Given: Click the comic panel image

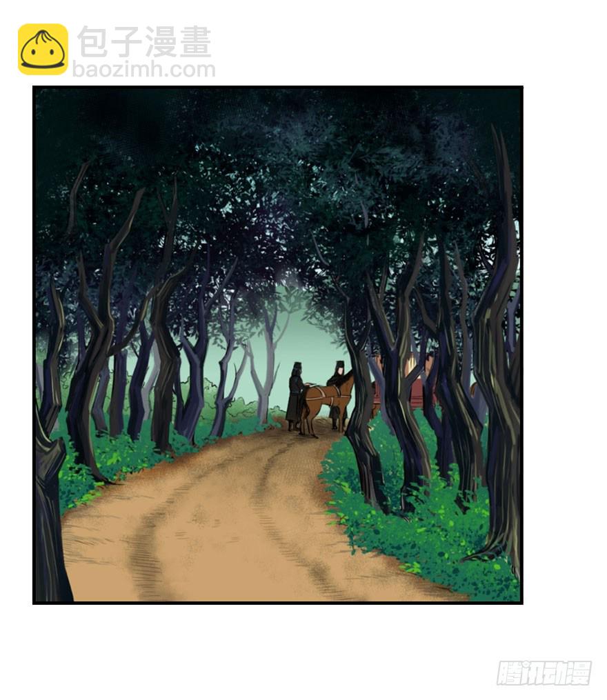Looking at the screenshot, I should [x=278, y=345].
